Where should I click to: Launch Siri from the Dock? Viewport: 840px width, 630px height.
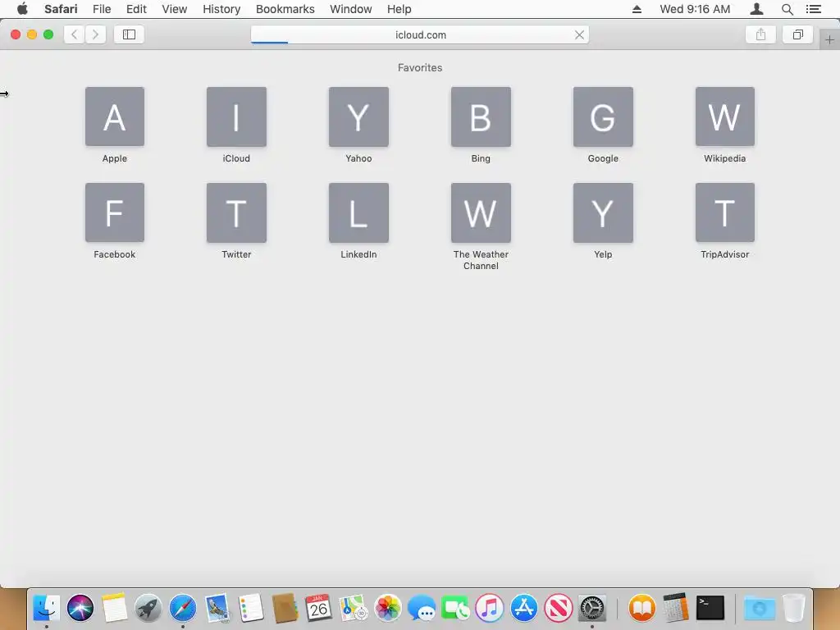pos(80,608)
